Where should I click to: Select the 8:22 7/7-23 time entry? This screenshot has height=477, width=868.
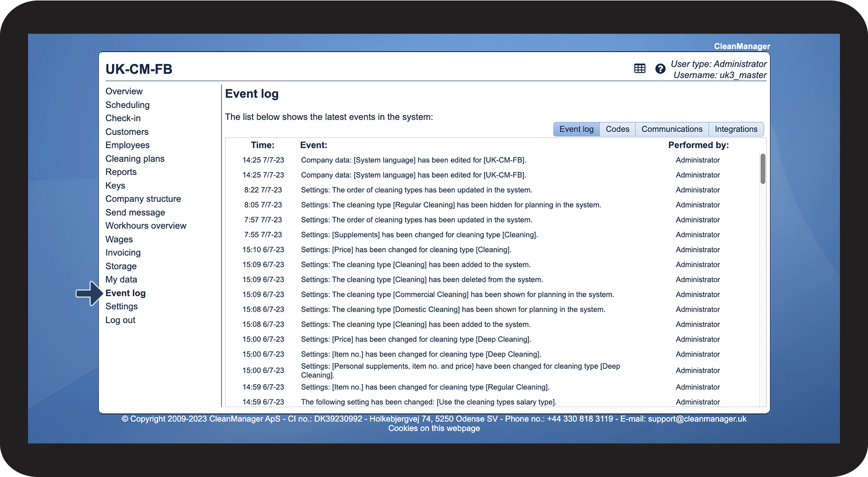[x=263, y=190]
